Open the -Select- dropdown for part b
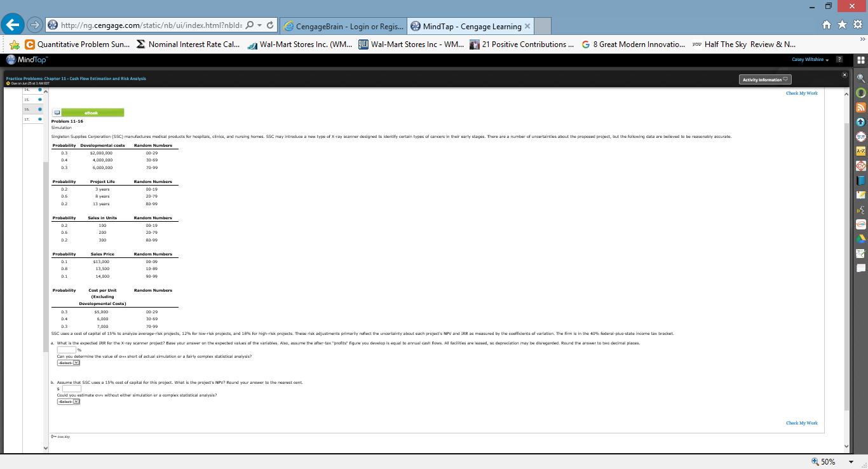The image size is (868, 469). [x=69, y=402]
